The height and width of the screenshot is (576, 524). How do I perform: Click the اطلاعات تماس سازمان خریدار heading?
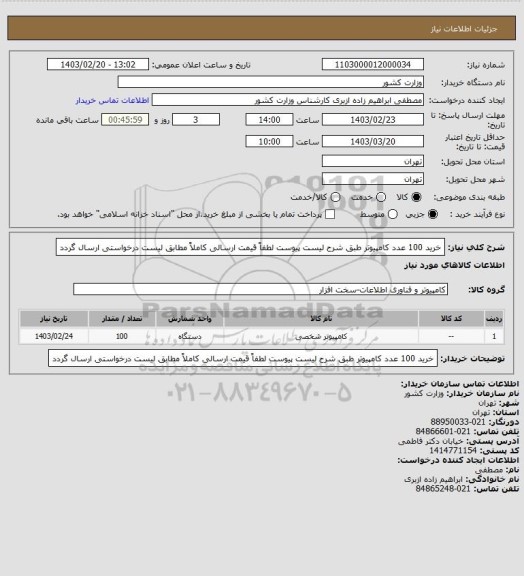[x=460, y=384]
